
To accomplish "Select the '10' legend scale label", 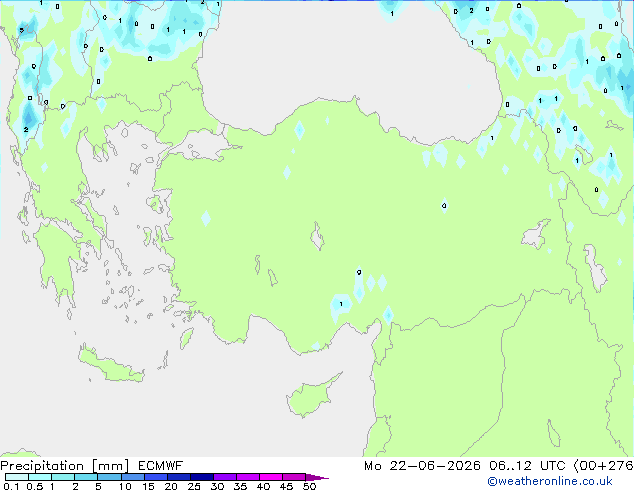I will coord(125,486).
